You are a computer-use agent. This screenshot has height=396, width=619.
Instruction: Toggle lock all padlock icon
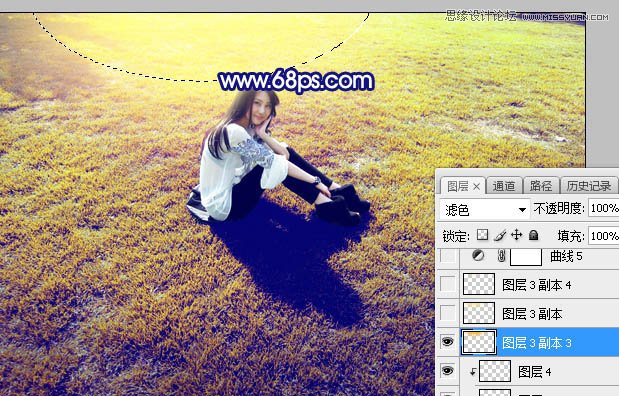click(x=534, y=235)
